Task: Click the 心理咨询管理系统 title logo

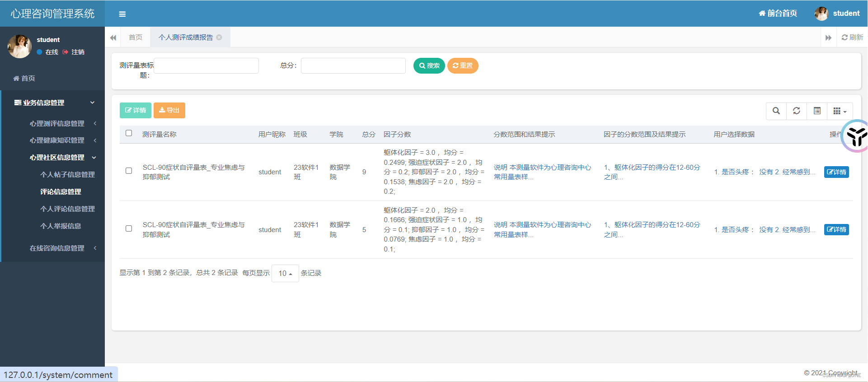Action: [52, 14]
